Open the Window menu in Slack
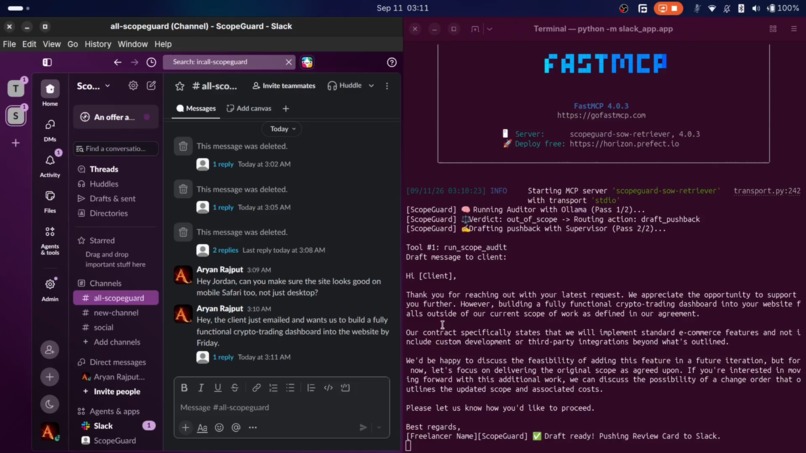 pyautogui.click(x=133, y=44)
